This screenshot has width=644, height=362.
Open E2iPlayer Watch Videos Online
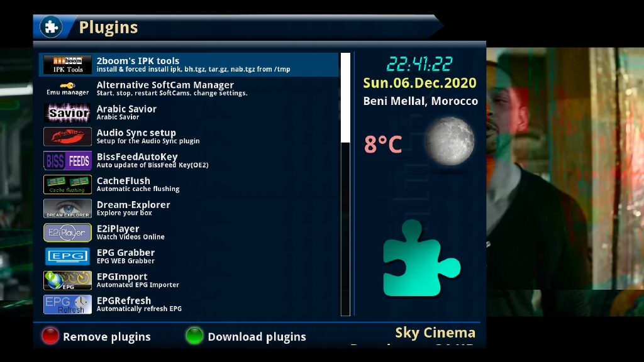click(189, 233)
